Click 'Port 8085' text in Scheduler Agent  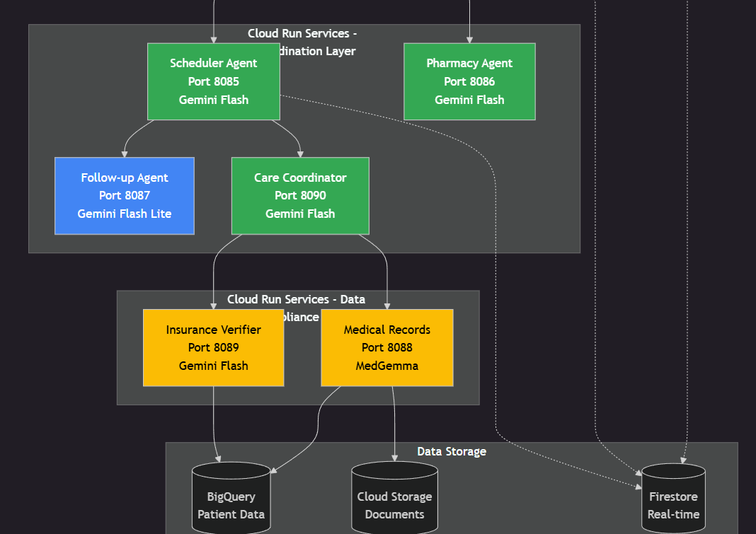coord(214,81)
